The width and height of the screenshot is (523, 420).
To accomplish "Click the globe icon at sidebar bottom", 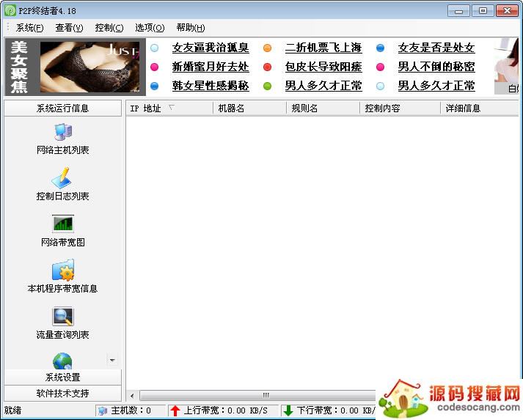I will [62, 361].
